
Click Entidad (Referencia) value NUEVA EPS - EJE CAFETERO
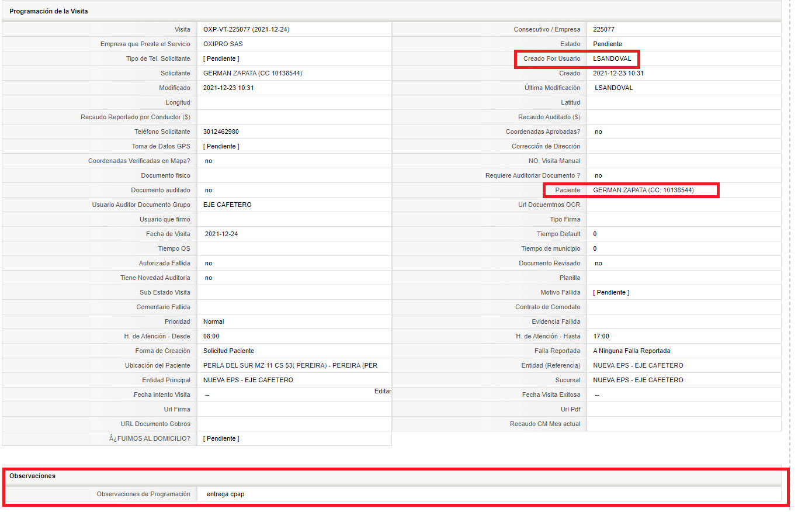[638, 365]
